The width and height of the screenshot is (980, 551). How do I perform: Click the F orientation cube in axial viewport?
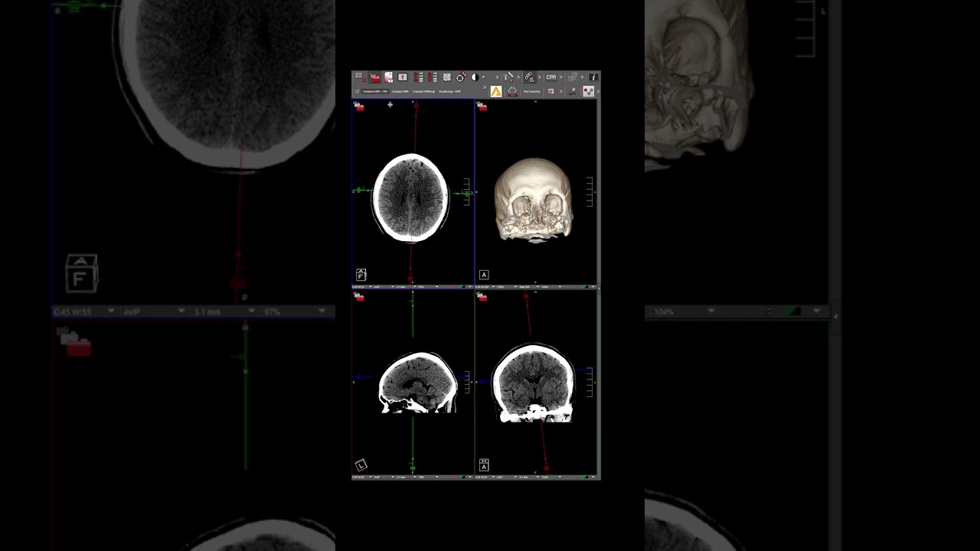(x=361, y=275)
